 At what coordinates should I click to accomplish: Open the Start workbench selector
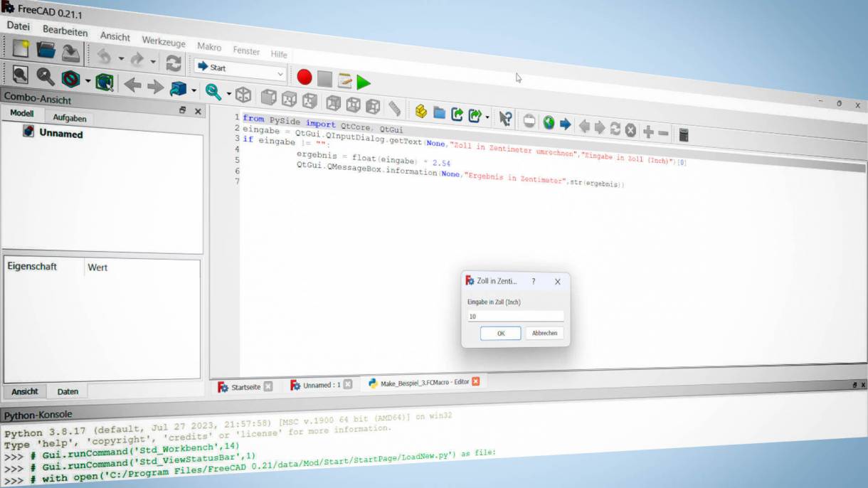[x=238, y=68]
